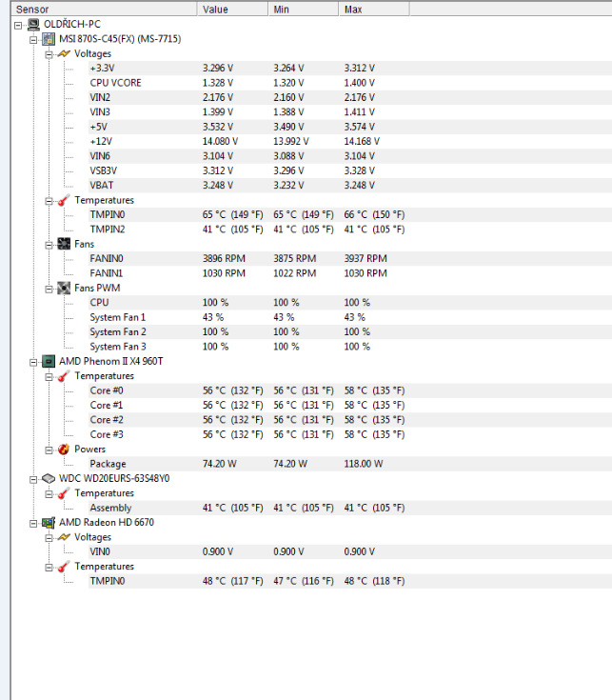
Task: Select the VBAT voltage row
Action: (350, 186)
